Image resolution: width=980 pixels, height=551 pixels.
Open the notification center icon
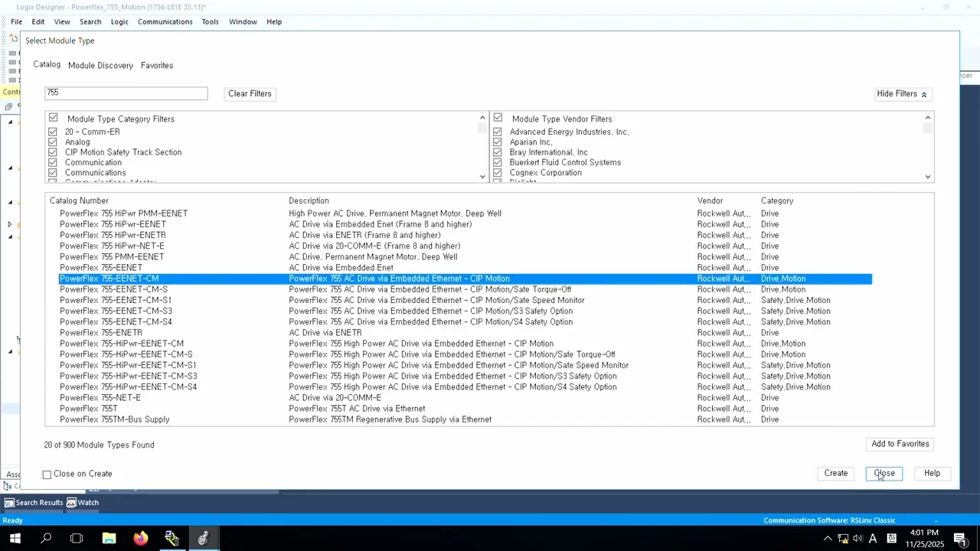click(x=960, y=539)
